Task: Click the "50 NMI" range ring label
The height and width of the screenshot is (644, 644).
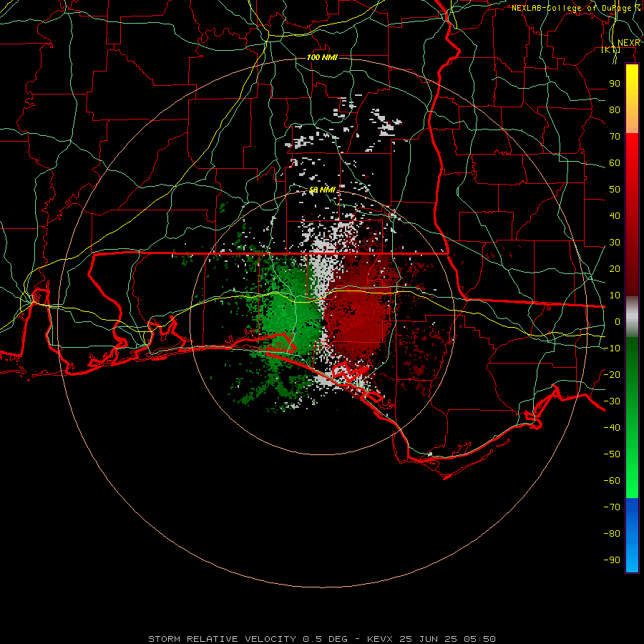Action: tap(322, 190)
